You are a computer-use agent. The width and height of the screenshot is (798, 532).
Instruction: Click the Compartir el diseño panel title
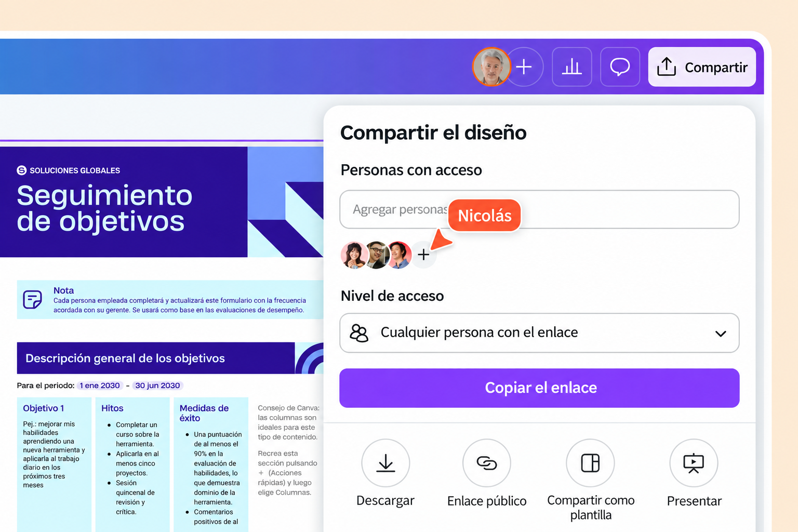point(433,133)
